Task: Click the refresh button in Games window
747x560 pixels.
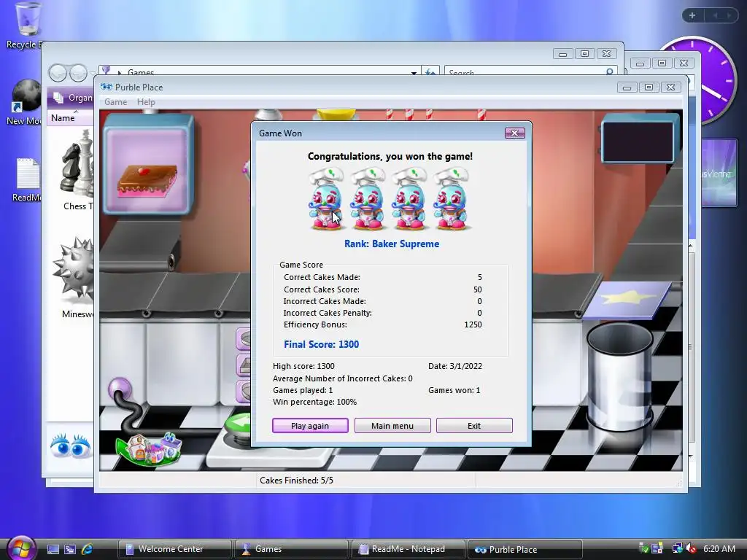Action: coord(430,72)
